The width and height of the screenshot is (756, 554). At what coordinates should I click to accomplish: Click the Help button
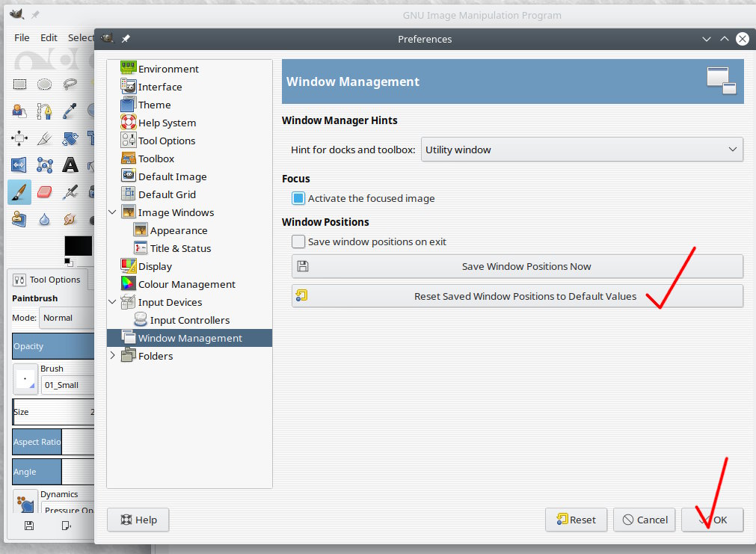click(x=138, y=520)
